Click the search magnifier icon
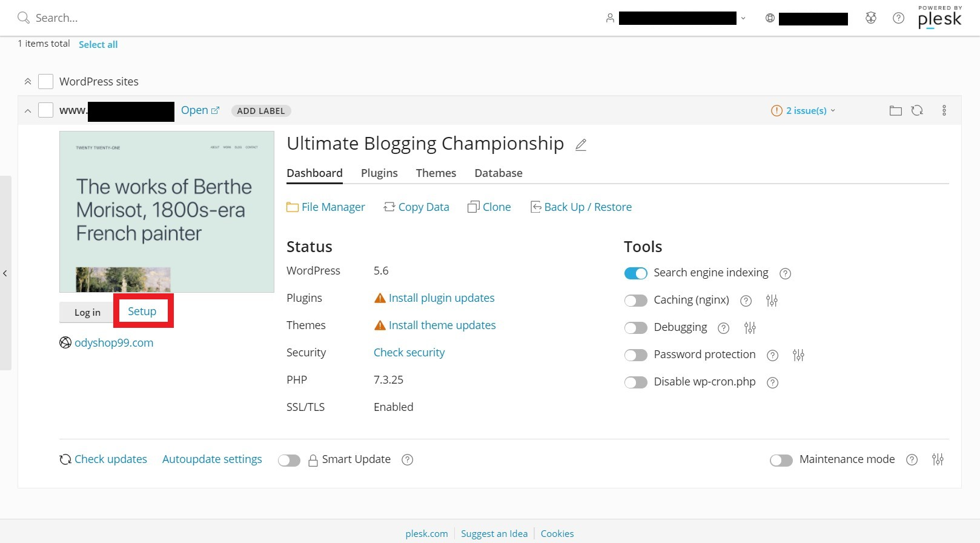The width and height of the screenshot is (980, 543). [x=24, y=18]
